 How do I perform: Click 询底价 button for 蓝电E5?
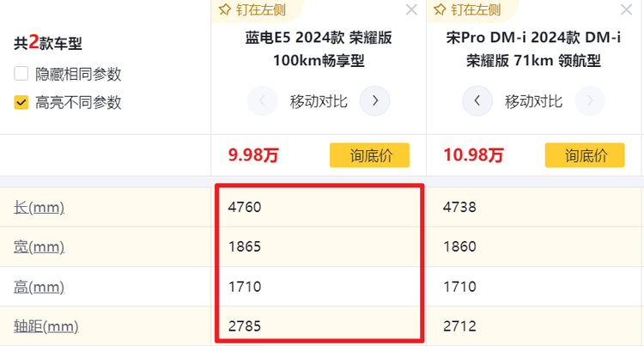369,155
